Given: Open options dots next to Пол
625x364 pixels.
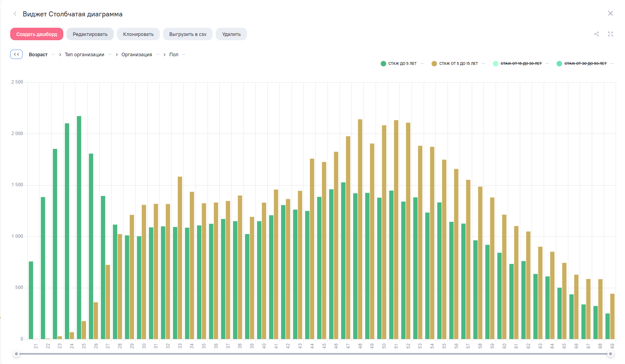Looking at the screenshot, I should click(x=184, y=54).
